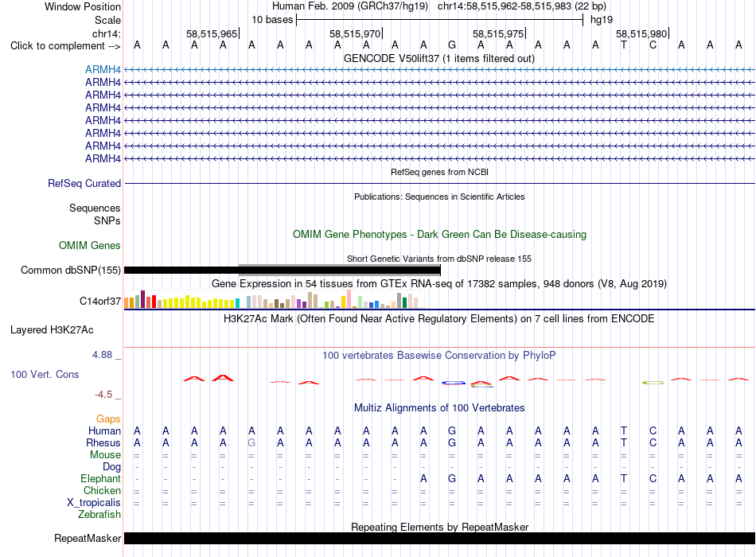Open 'RefSeq genes from NCBI' track title
This screenshot has height=557, width=756.
click(x=439, y=172)
